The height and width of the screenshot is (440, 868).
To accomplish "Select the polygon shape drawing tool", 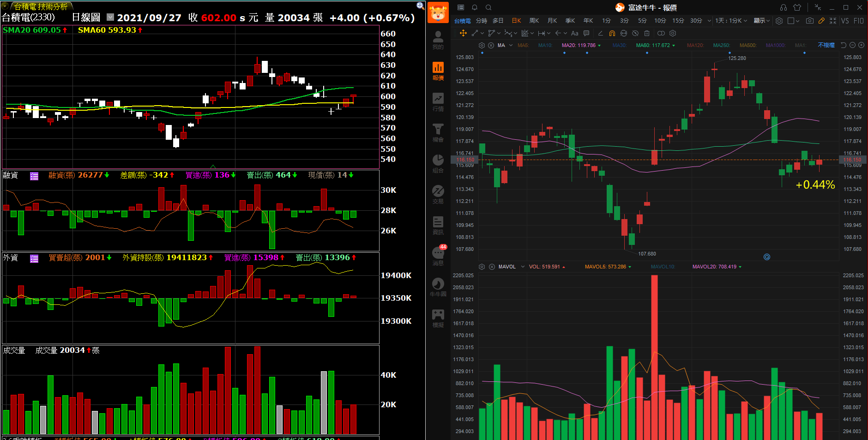I will click(x=491, y=33).
